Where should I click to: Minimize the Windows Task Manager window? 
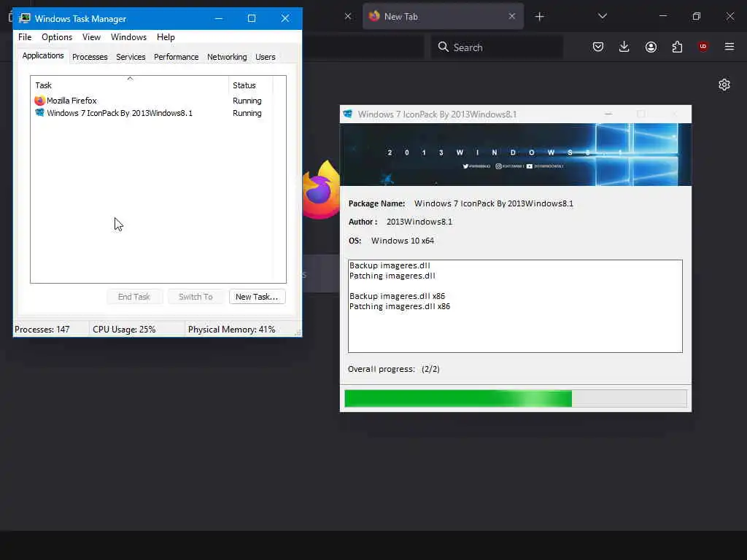pyautogui.click(x=219, y=18)
